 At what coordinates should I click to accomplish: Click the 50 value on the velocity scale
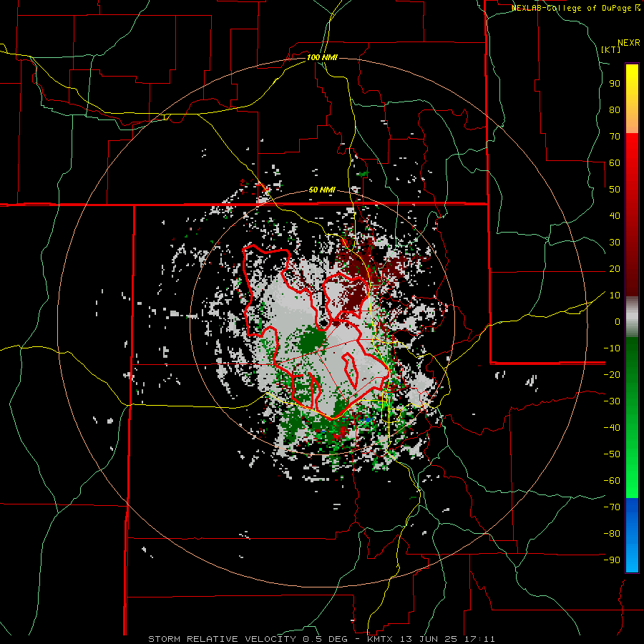pos(615,190)
